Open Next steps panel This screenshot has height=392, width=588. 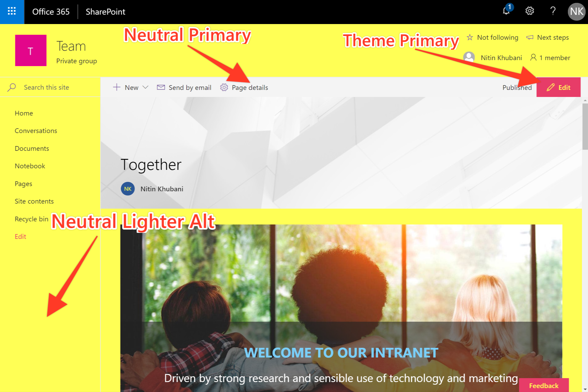tap(548, 37)
